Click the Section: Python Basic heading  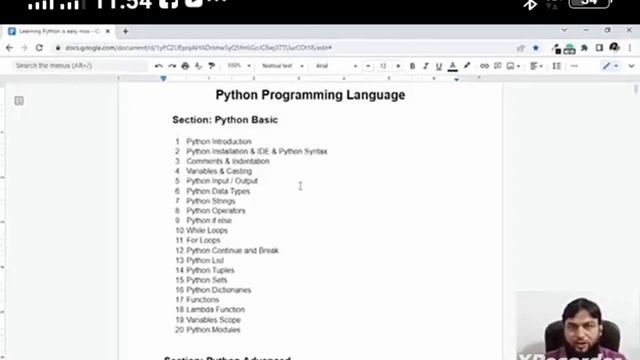click(225, 120)
